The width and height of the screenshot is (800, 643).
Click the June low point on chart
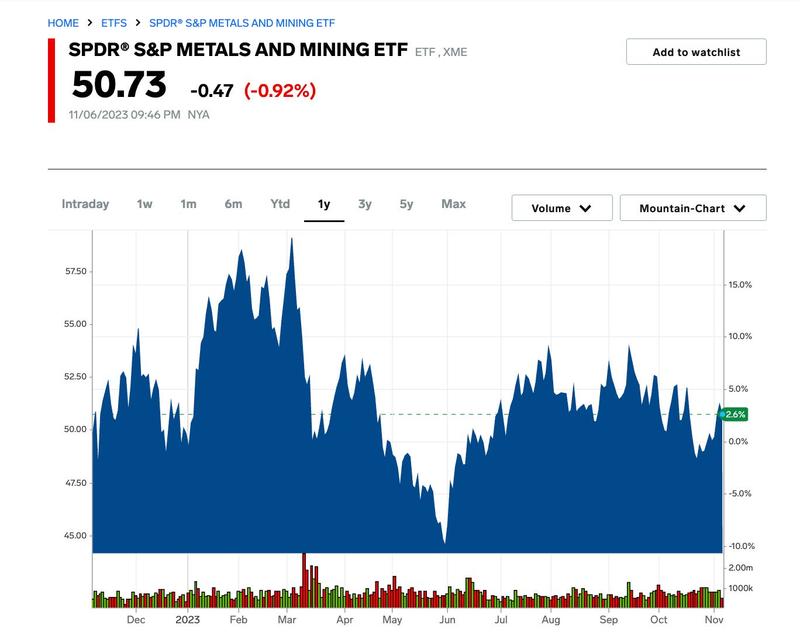(445, 542)
